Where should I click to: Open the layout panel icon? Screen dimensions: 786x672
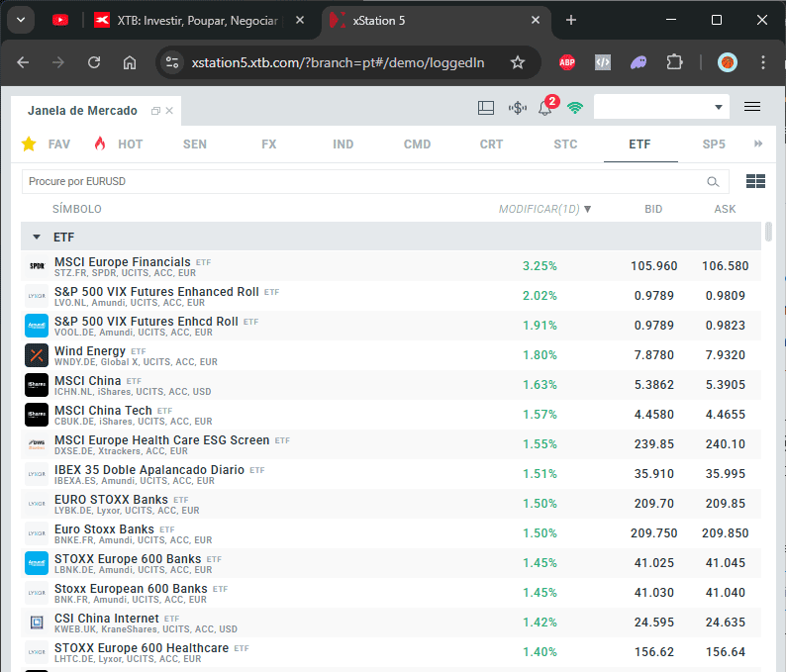click(486, 108)
